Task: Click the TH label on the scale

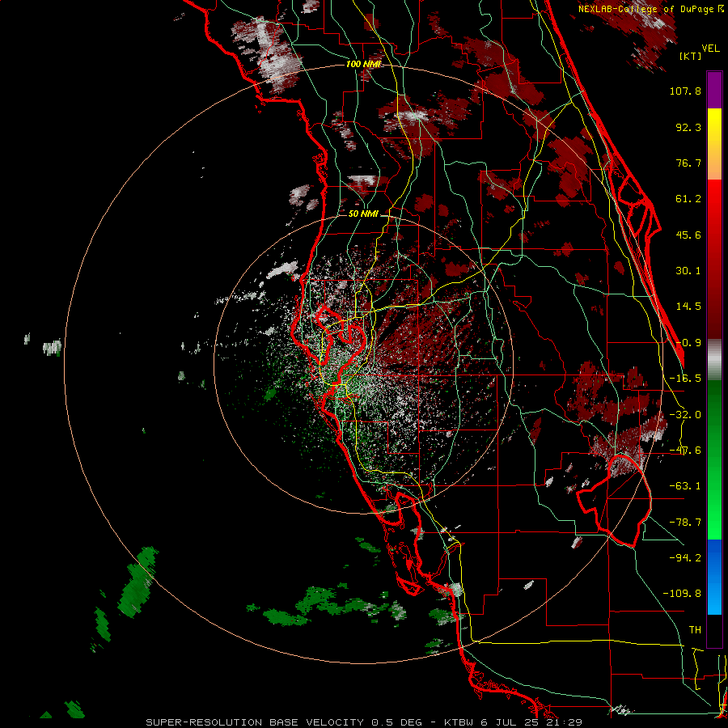Action: [x=695, y=630]
